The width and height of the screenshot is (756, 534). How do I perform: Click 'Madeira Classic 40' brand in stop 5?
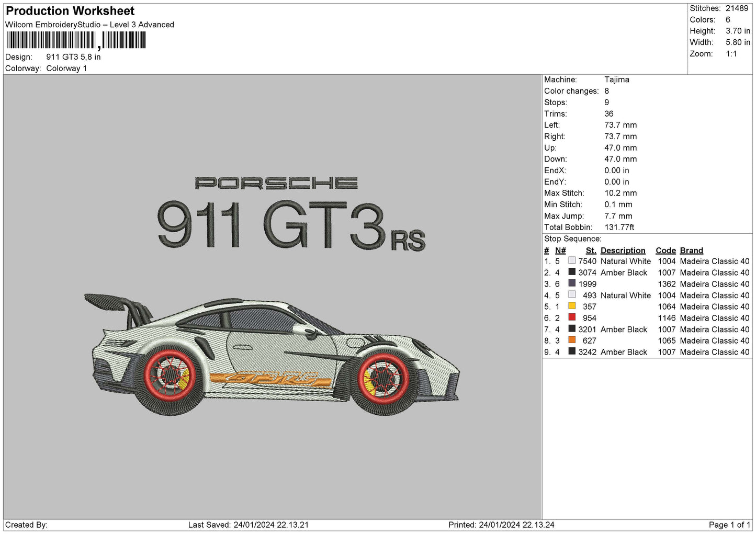(715, 307)
